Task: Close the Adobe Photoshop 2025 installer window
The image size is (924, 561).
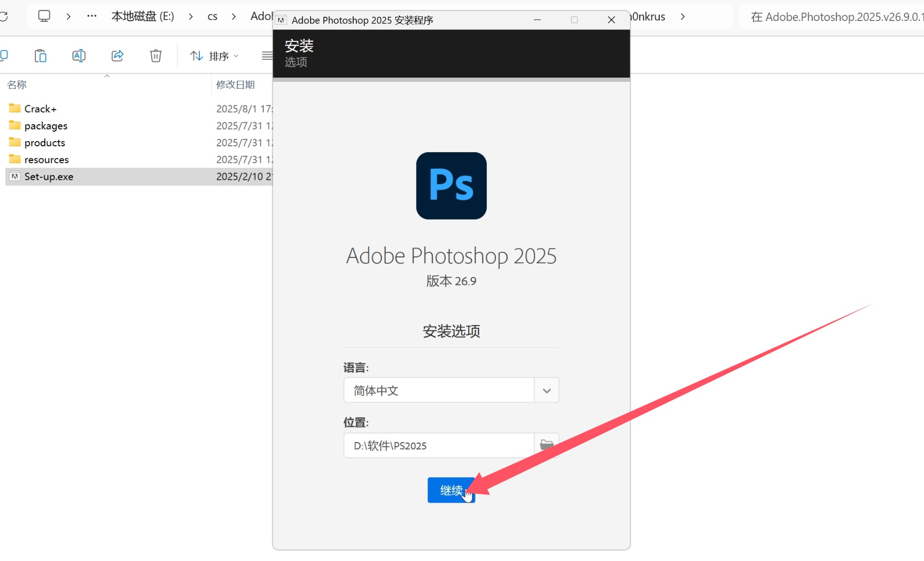Action: tap(611, 20)
